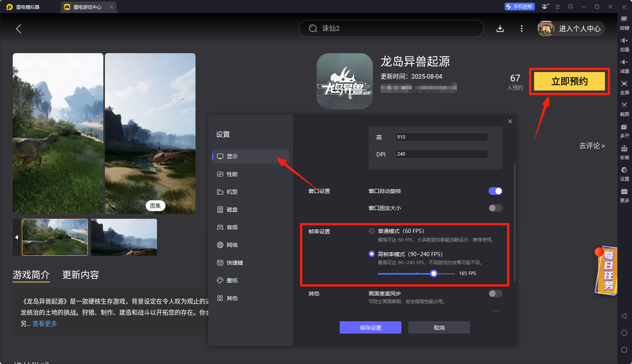Open the 按键 keymapping tool
Screen dimensions: 632x364
[x=624, y=22]
